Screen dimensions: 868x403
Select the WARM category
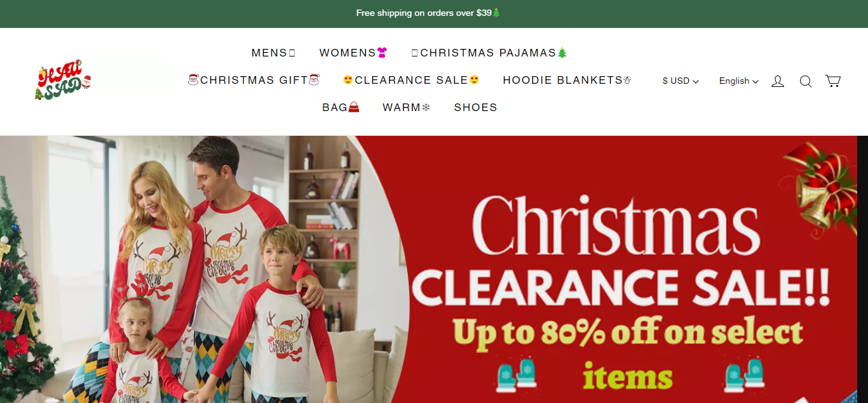pyautogui.click(x=407, y=107)
